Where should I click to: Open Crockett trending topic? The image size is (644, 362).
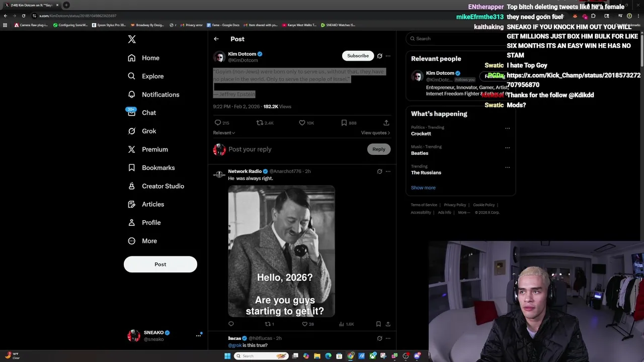[421, 134]
